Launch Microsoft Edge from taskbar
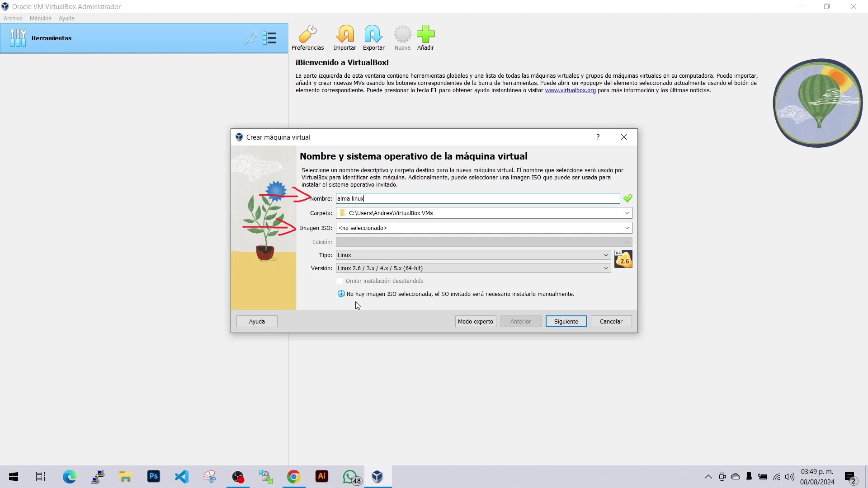The height and width of the screenshot is (488, 868). point(69,477)
